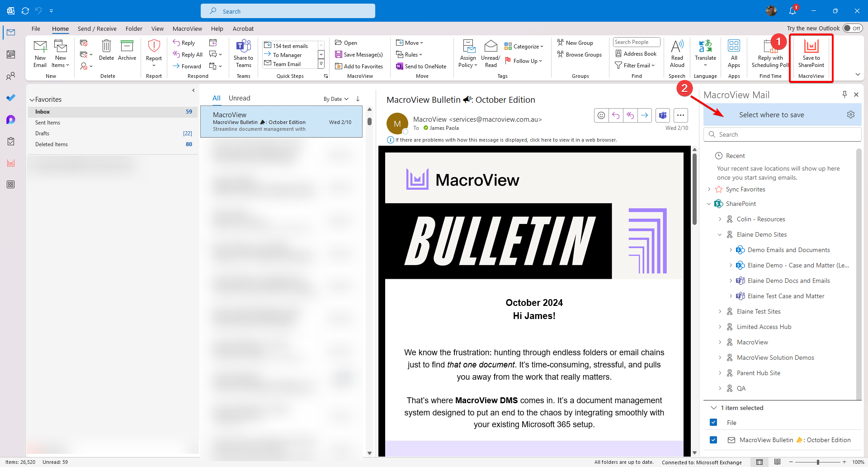The image size is (868, 467).
Task: Click zoom slider handle in status bar
Action: 818,462
